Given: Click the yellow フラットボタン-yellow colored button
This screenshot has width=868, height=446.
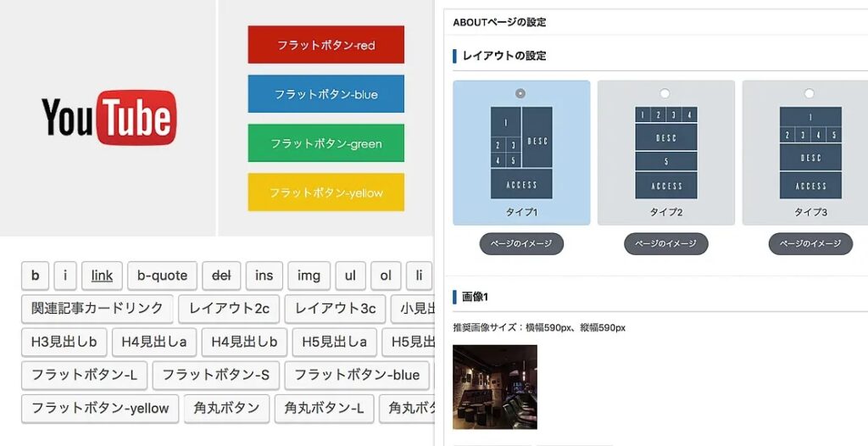Looking at the screenshot, I should click(326, 192).
